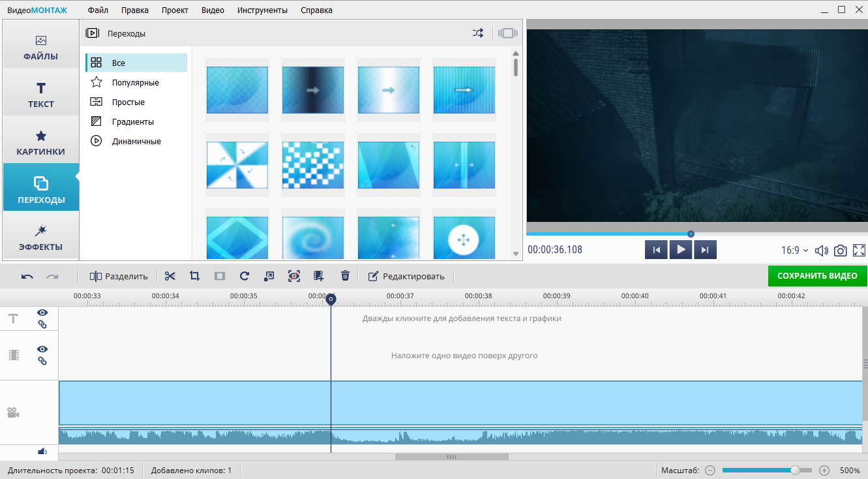This screenshot has width=868, height=479.
Task: Jump to the previous clip in preview
Action: coord(656,249)
